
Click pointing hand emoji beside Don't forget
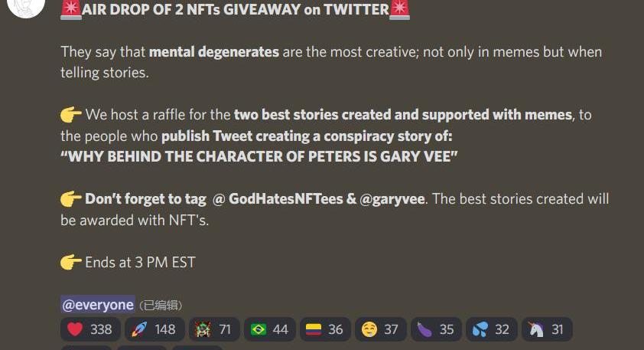(70, 199)
